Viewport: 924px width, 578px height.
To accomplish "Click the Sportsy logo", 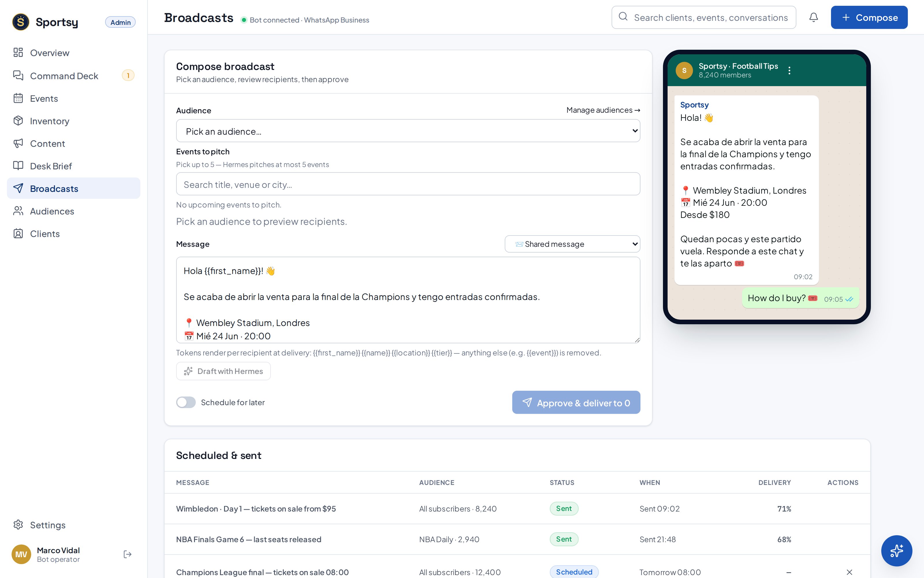I will coord(21,22).
